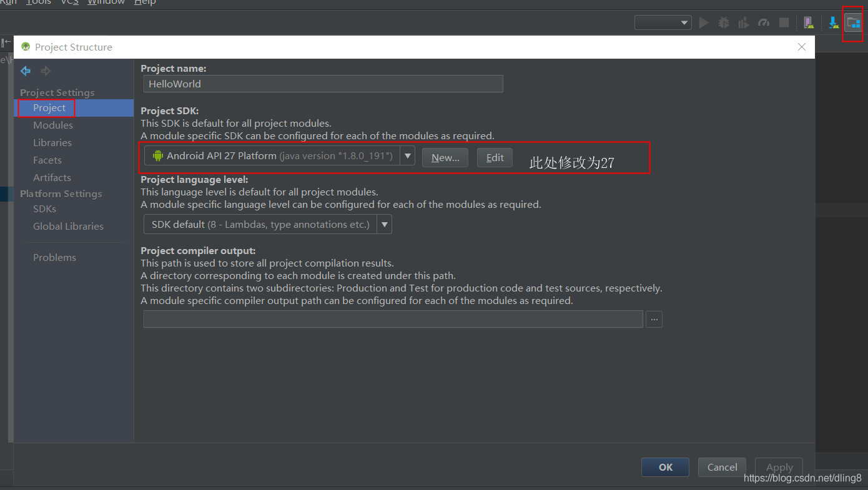Open SDK Manager download-arrow icon

pos(833,23)
